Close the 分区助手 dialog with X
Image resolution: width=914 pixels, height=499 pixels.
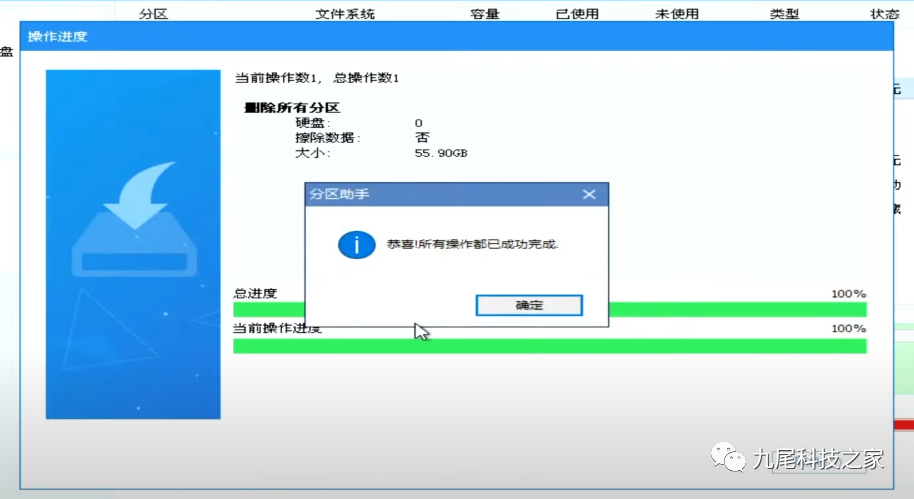589,194
